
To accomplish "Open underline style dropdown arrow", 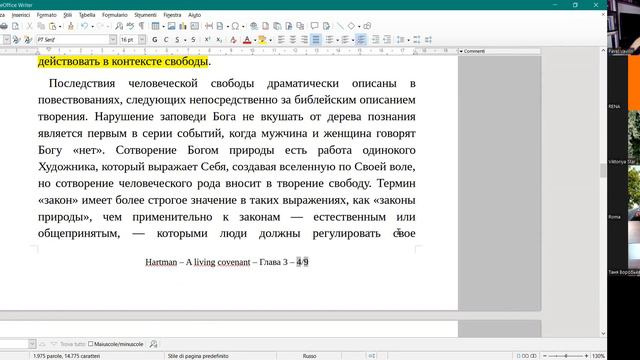I will 185,40.
